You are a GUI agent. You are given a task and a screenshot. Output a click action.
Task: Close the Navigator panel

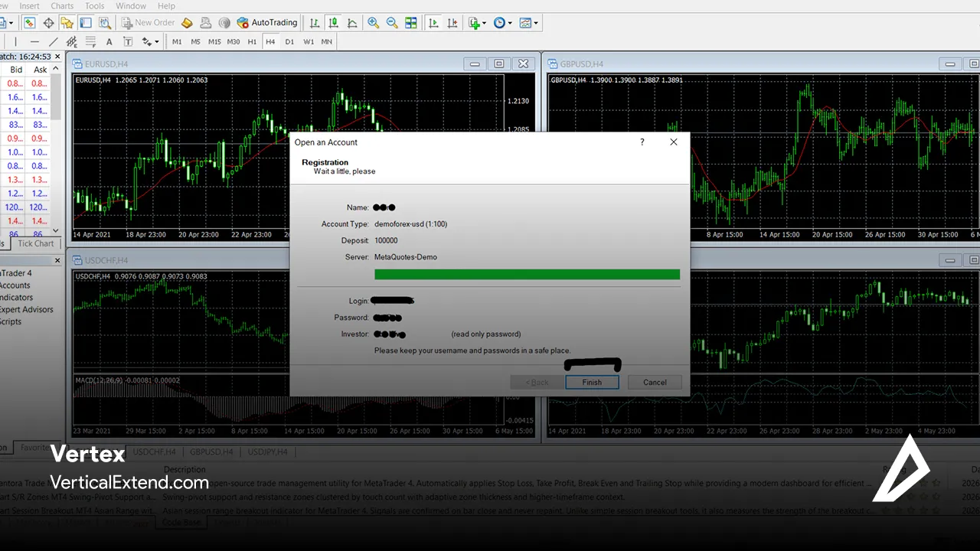coord(57,260)
